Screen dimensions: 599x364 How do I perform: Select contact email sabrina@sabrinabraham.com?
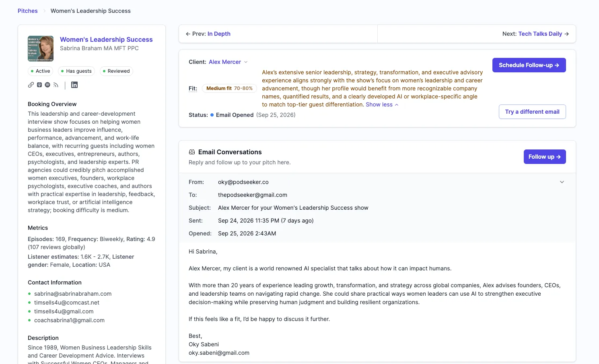(x=73, y=294)
